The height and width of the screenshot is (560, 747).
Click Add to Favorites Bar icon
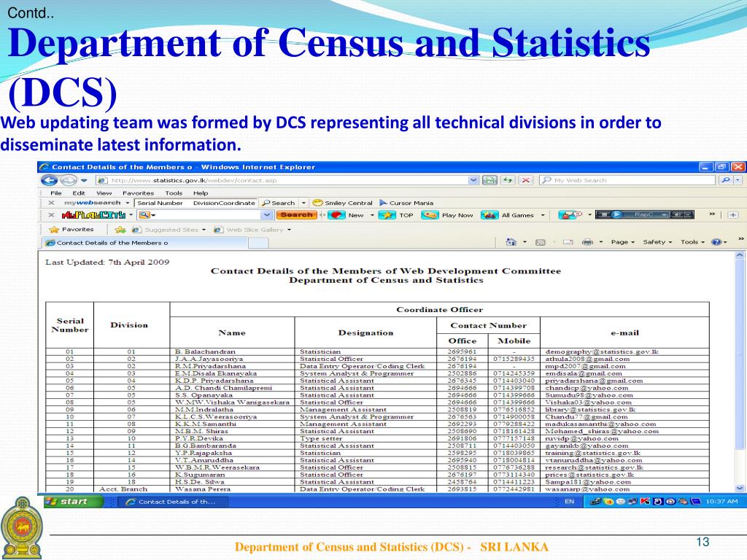120,230
